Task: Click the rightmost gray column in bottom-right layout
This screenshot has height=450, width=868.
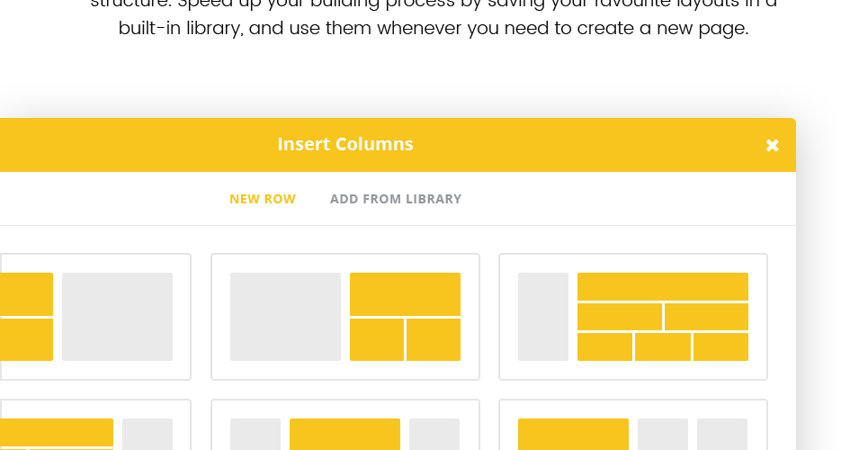Action: point(722,434)
